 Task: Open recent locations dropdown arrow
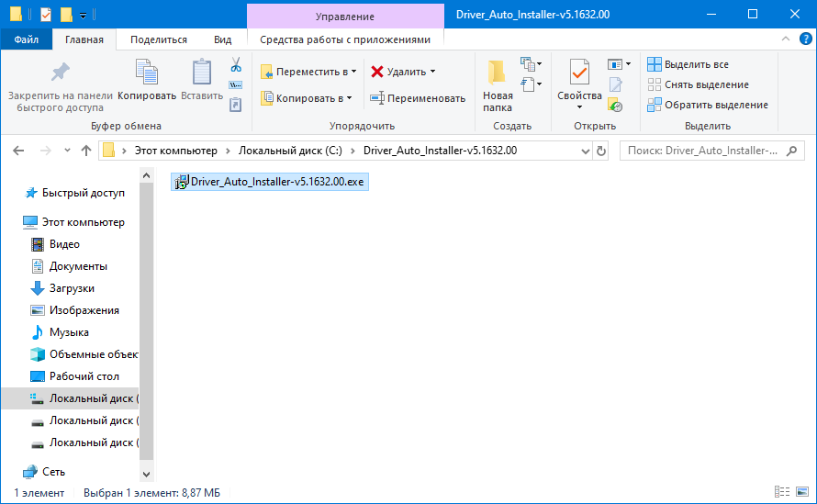(x=67, y=151)
